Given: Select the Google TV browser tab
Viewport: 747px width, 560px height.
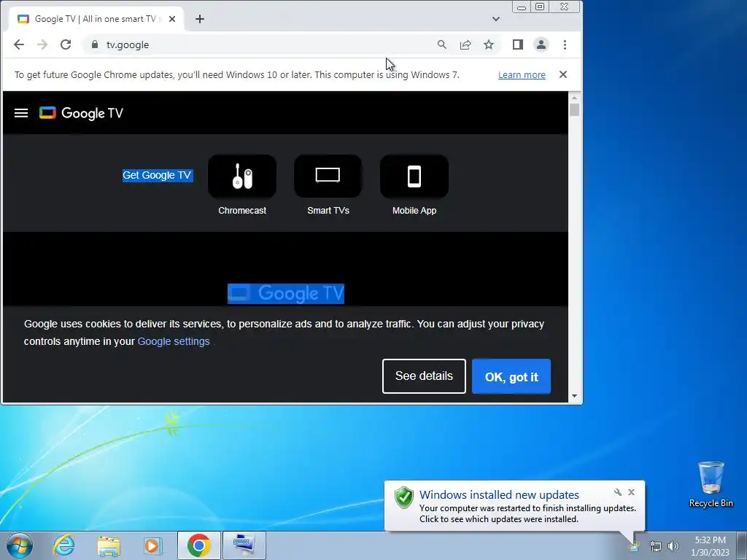Looking at the screenshot, I should pyautogui.click(x=96, y=19).
